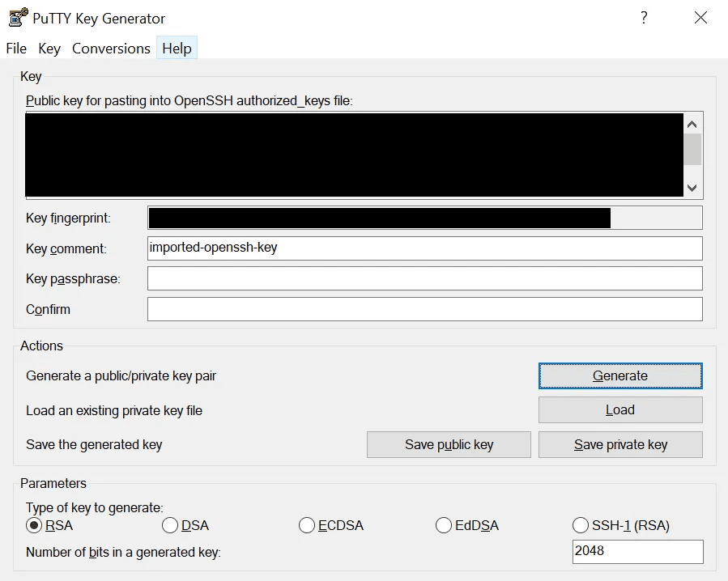Image resolution: width=728 pixels, height=581 pixels.
Task: Click the 'Generate a public/private key pair' label
Action: tap(121, 376)
